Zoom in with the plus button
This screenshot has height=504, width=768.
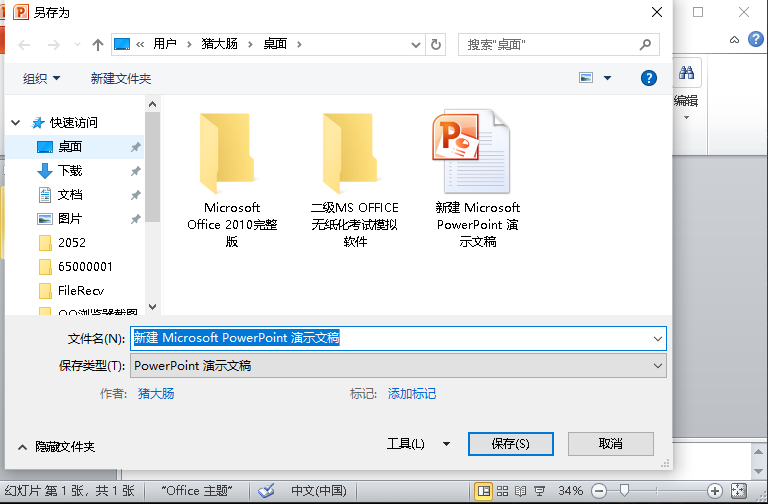pyautogui.click(x=715, y=491)
